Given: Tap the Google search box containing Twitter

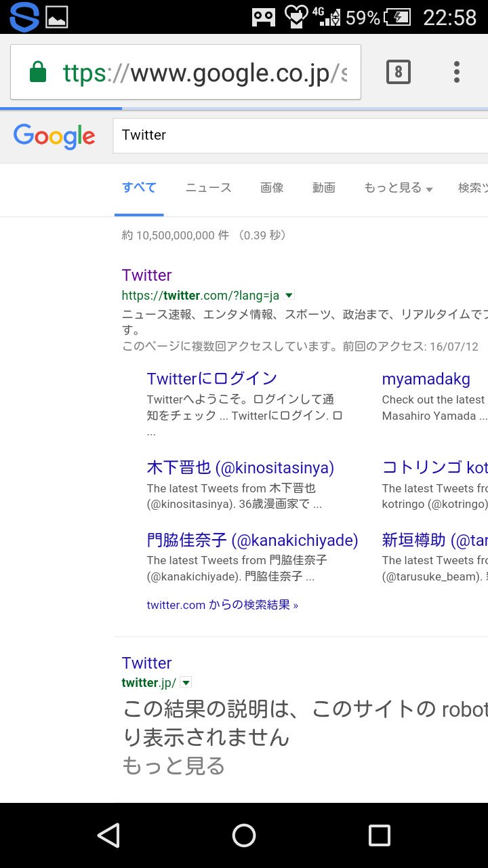Looking at the screenshot, I should (x=300, y=136).
